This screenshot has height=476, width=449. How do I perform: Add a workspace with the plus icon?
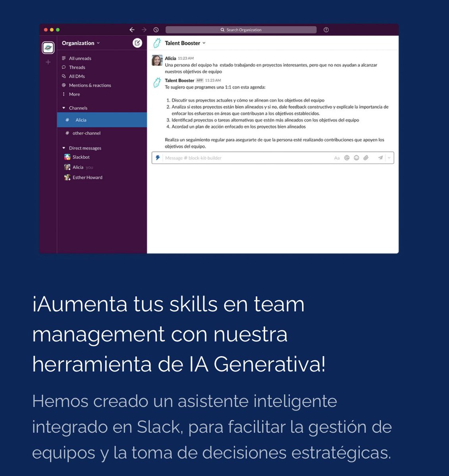[48, 62]
